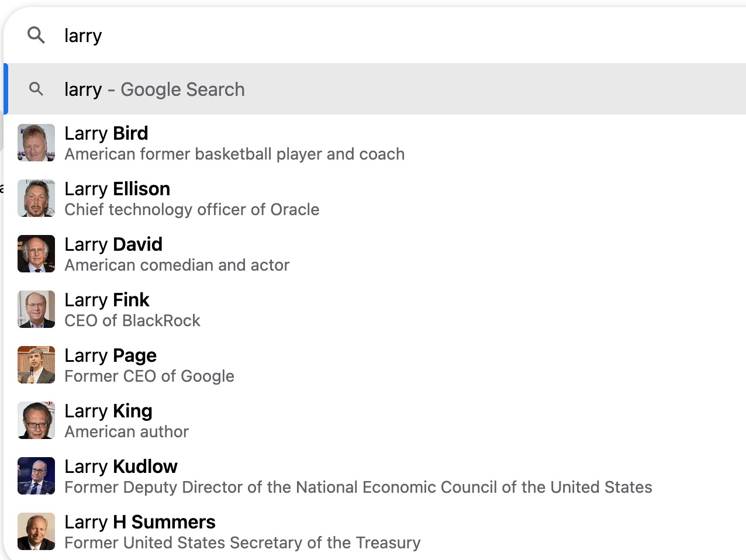The width and height of the screenshot is (746, 560).
Task: Click the search field containing 'larry'
Action: pyautogui.click(x=351, y=35)
